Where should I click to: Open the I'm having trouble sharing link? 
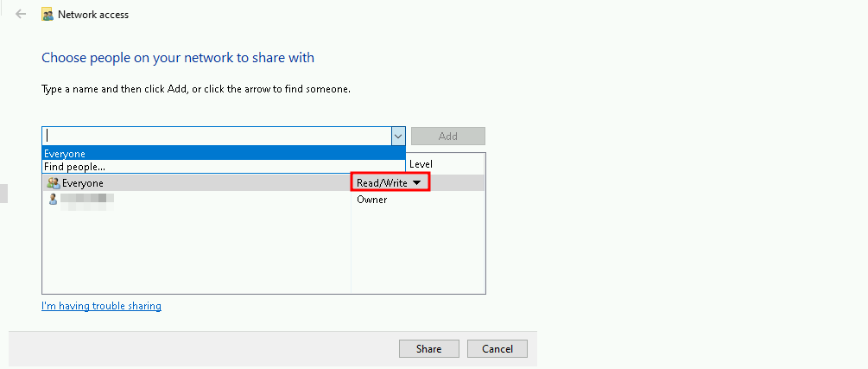[x=101, y=306]
